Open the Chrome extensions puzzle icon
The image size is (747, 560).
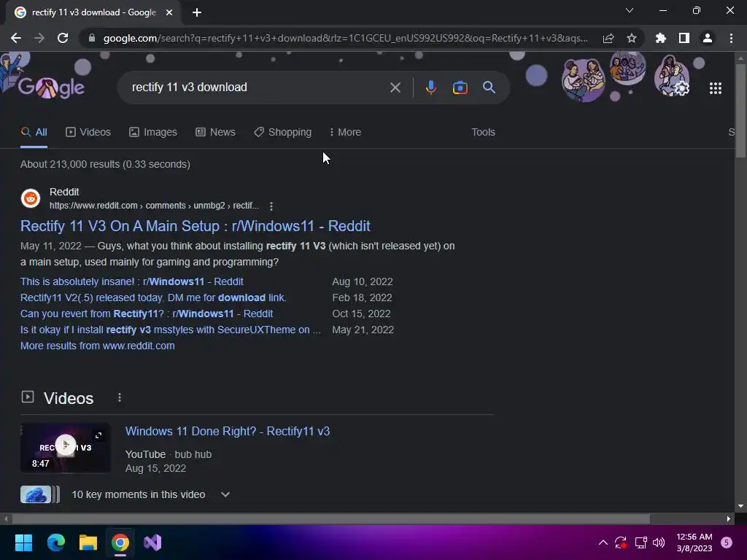pyautogui.click(x=661, y=38)
